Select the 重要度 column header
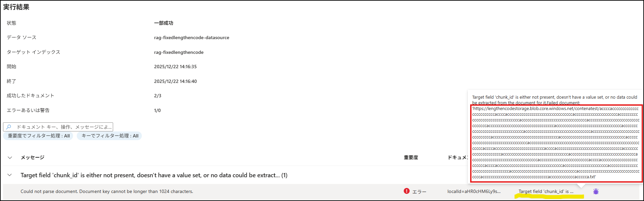Image resolution: width=644 pixels, height=201 pixels. pyautogui.click(x=411, y=157)
